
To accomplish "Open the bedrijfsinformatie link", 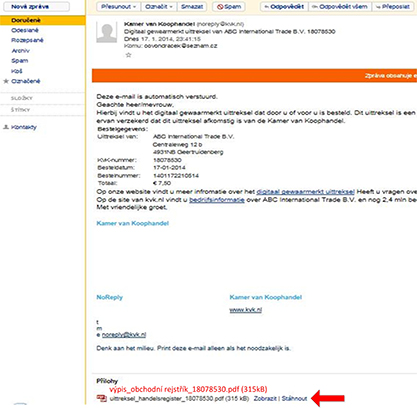I will point(217,200).
